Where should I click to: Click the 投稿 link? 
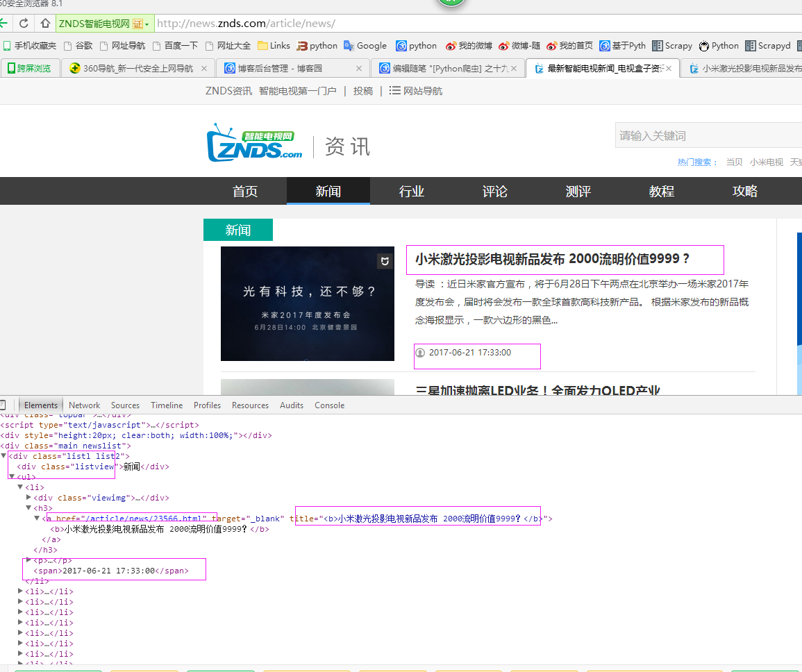point(362,91)
